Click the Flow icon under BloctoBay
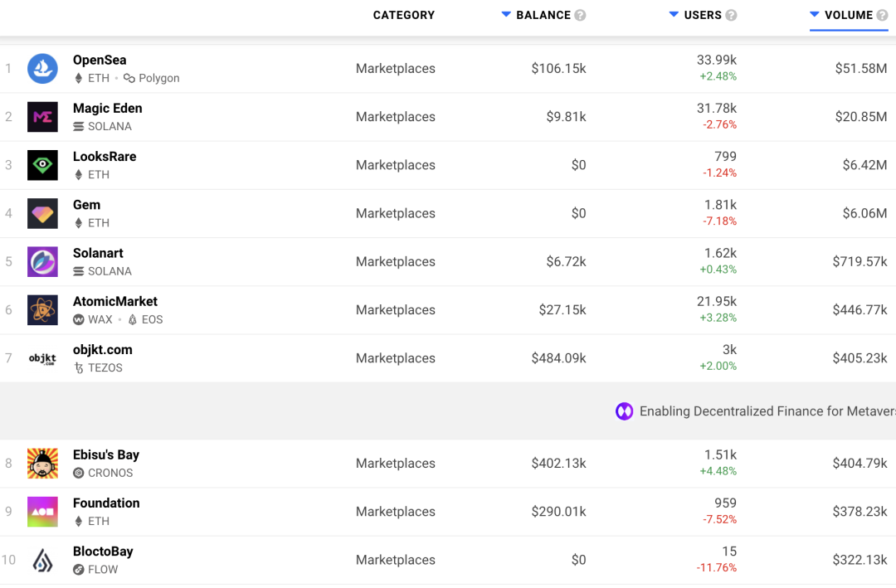This screenshot has height=588, width=896. click(78, 570)
